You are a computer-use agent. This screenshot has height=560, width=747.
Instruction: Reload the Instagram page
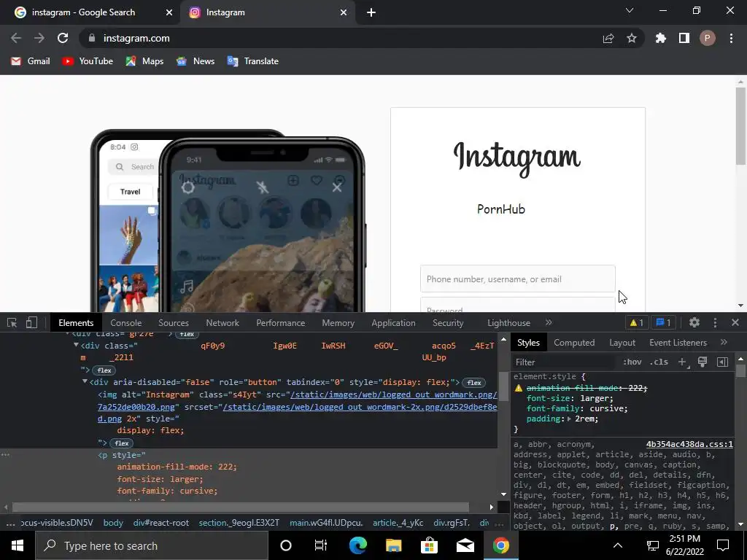(x=63, y=38)
